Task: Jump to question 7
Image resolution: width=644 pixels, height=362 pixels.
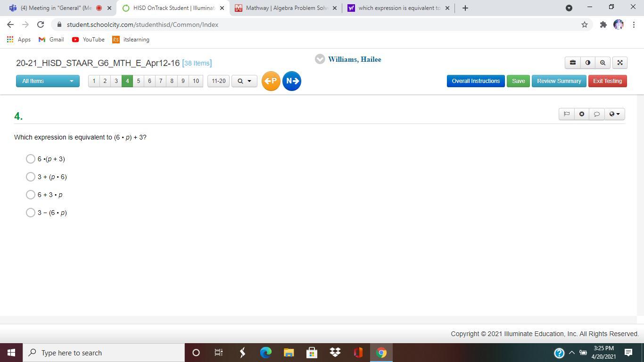Action: [161, 81]
